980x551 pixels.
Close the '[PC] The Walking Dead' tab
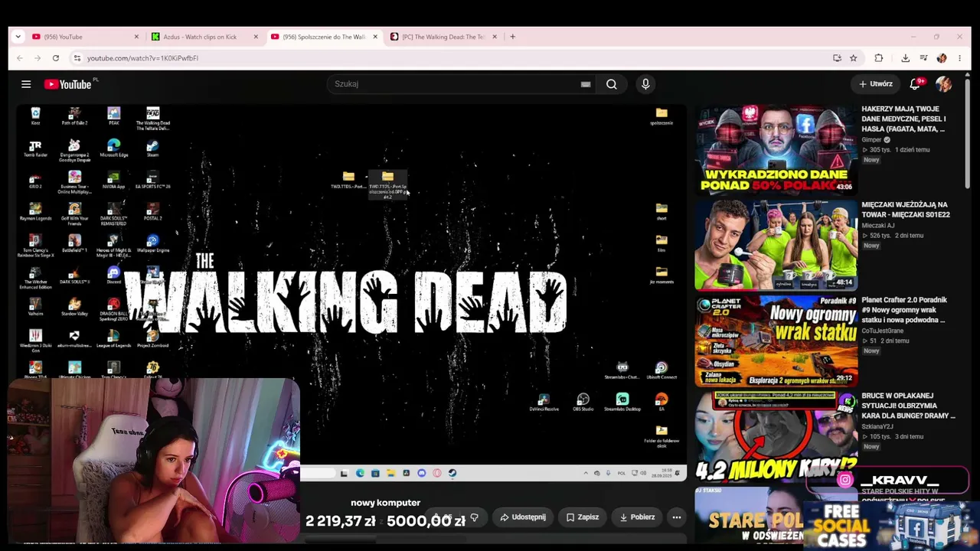coord(495,37)
